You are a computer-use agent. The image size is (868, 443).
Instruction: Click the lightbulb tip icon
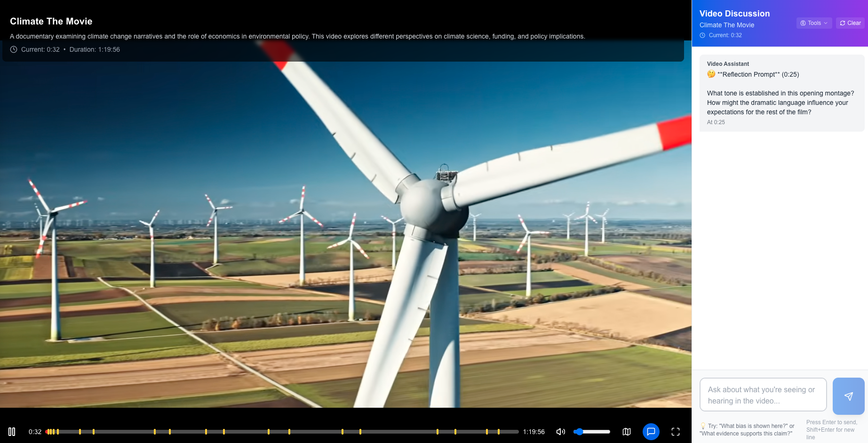point(703,426)
